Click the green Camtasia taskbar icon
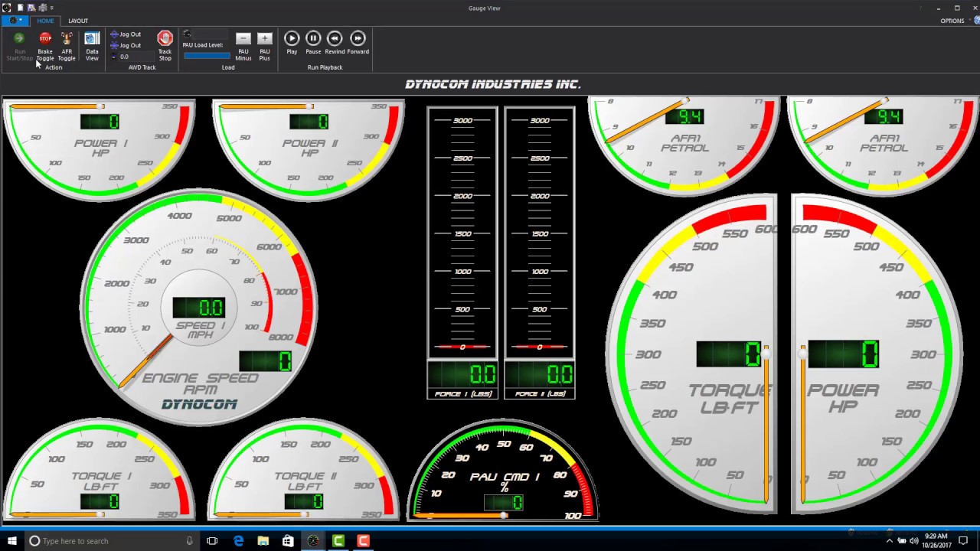 338,541
